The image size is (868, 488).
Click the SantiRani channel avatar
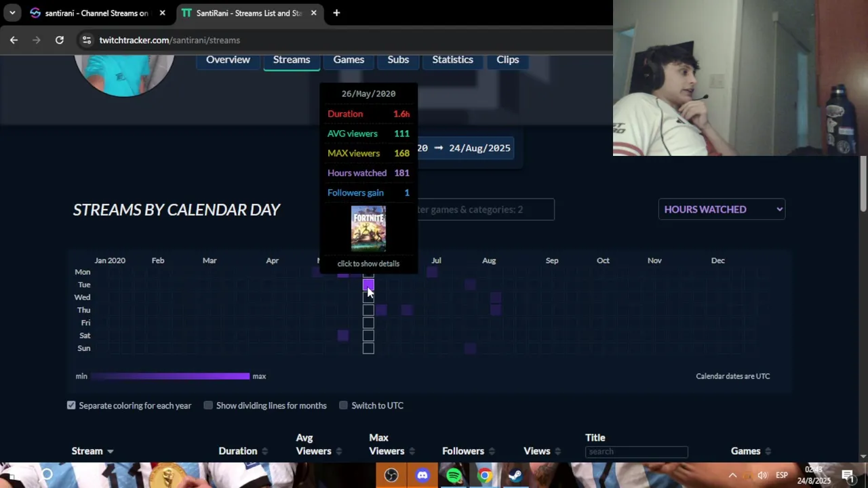click(124, 75)
